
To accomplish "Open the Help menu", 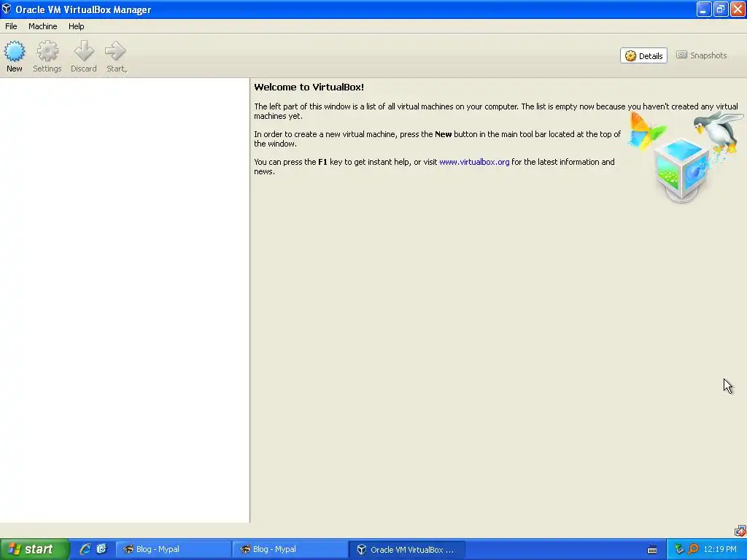I will click(76, 26).
